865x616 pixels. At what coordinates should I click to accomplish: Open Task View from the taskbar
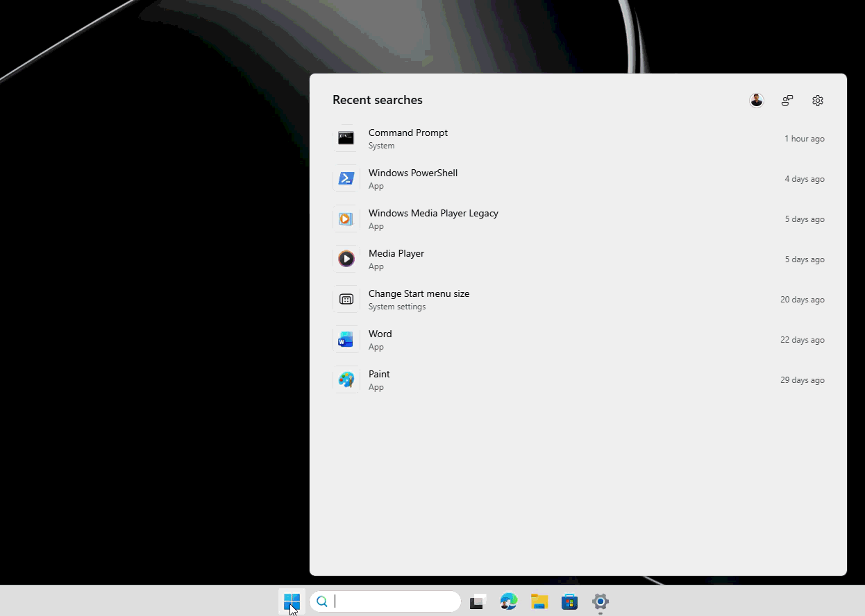[477, 601]
